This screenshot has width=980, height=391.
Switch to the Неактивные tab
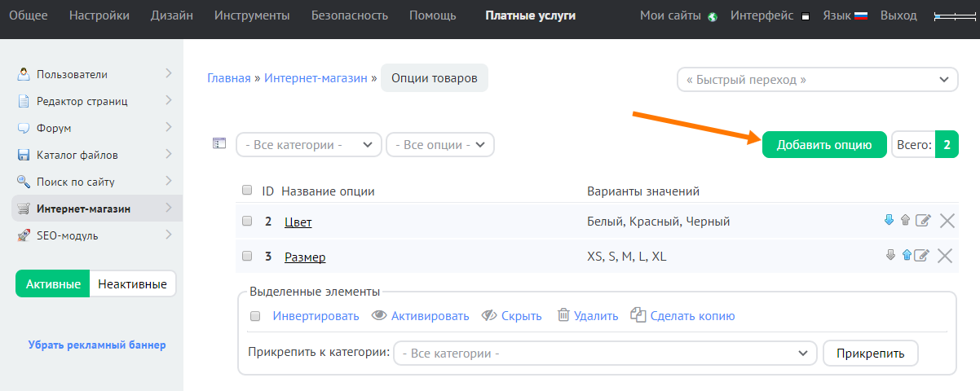132,284
